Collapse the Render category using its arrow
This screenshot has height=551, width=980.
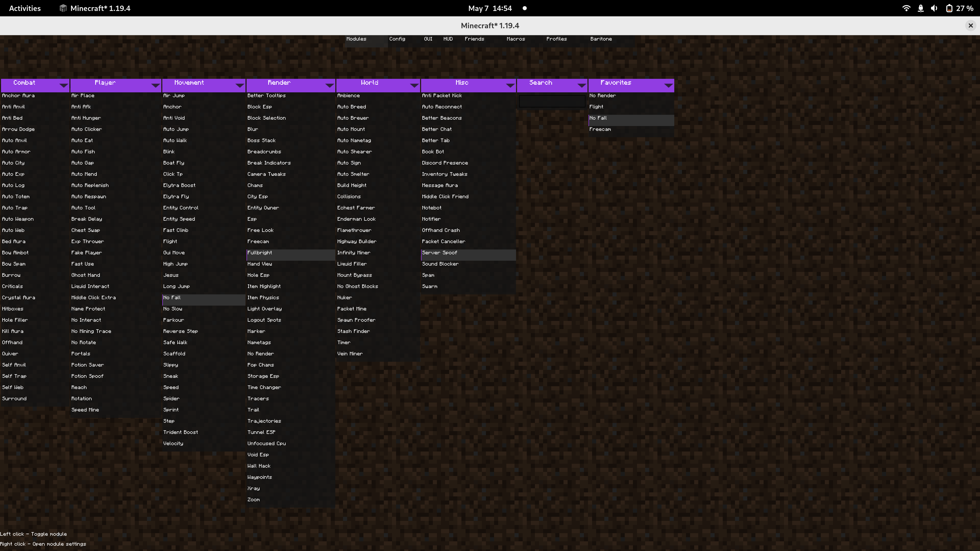click(329, 85)
